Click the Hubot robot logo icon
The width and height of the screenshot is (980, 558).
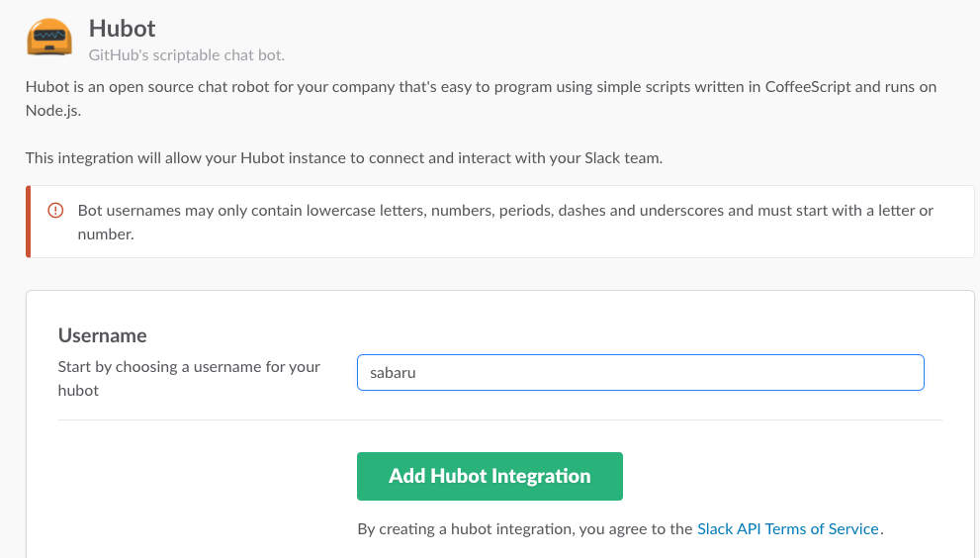click(x=48, y=37)
